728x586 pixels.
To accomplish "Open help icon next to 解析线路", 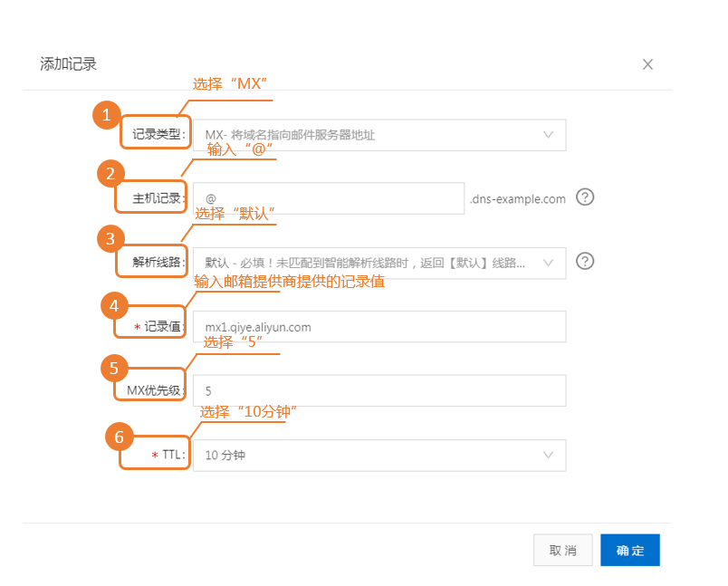I will coord(585,261).
